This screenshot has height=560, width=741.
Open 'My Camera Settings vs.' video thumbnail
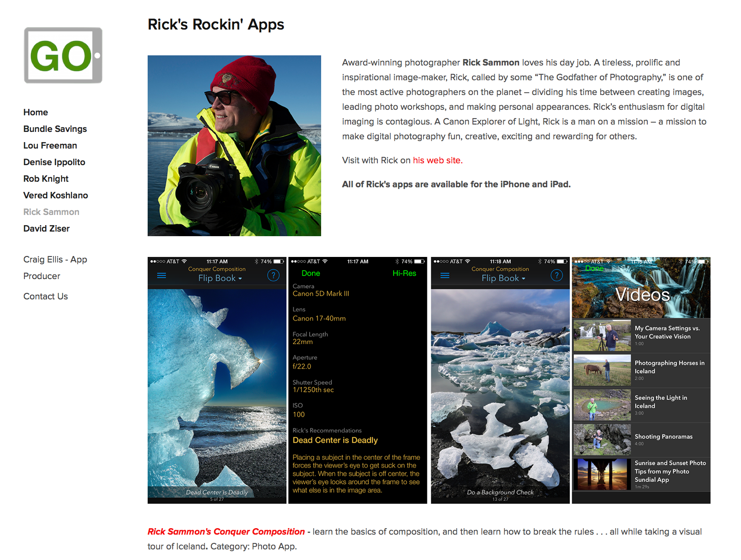point(602,336)
